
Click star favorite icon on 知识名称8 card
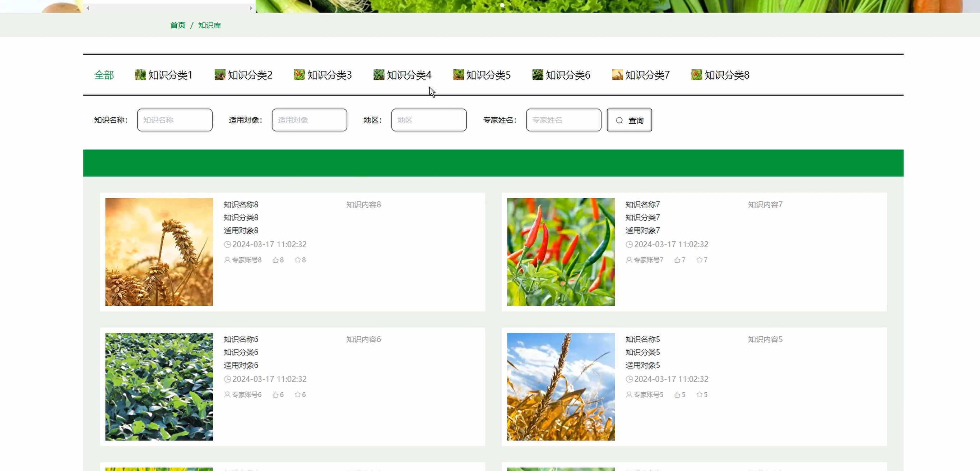pos(297,260)
